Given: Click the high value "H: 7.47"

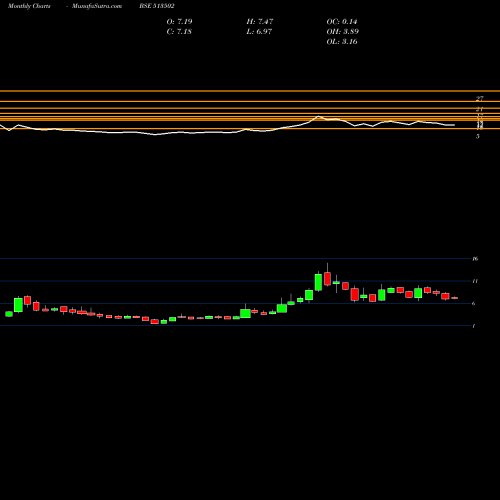Looking at the screenshot, I should coord(260,22).
